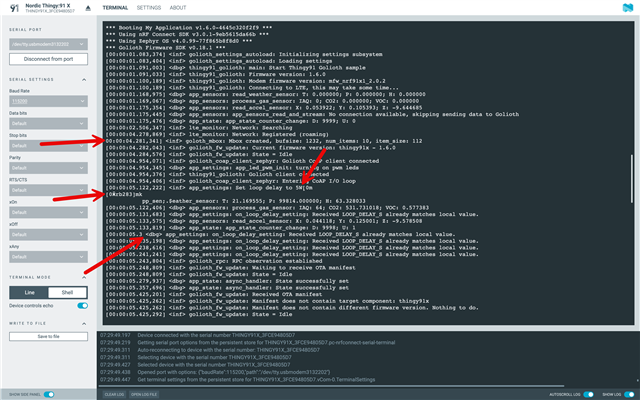640x400 pixels.
Task: Open the Parity dropdown
Action: [x=48, y=168]
